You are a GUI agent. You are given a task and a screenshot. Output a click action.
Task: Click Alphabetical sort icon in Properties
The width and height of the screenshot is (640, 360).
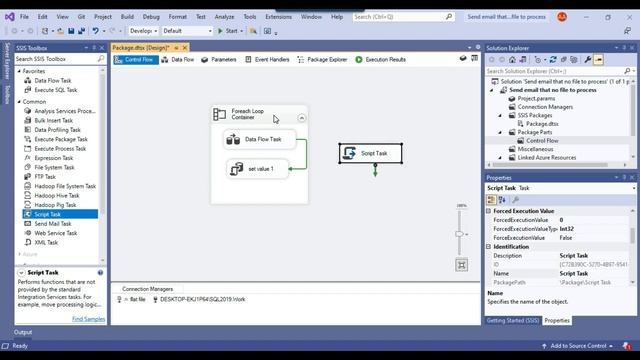tap(502, 200)
